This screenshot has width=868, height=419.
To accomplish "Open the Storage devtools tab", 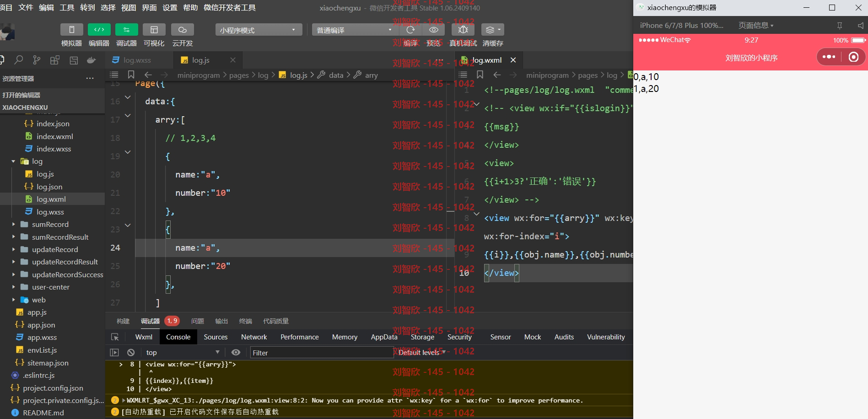I will [422, 337].
